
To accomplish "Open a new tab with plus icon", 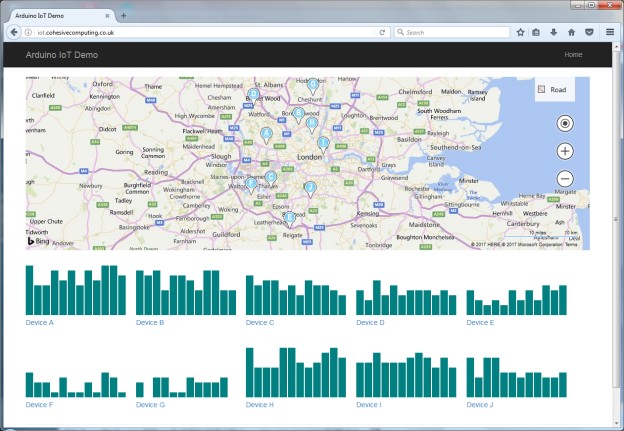I will (x=123, y=16).
